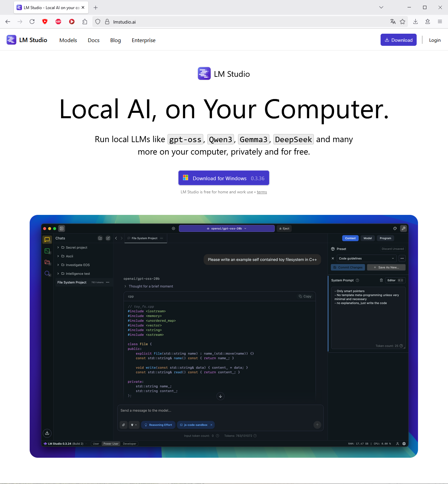This screenshot has height=484, width=448.
Task: Click the Download for Windows button
Action: [223, 178]
